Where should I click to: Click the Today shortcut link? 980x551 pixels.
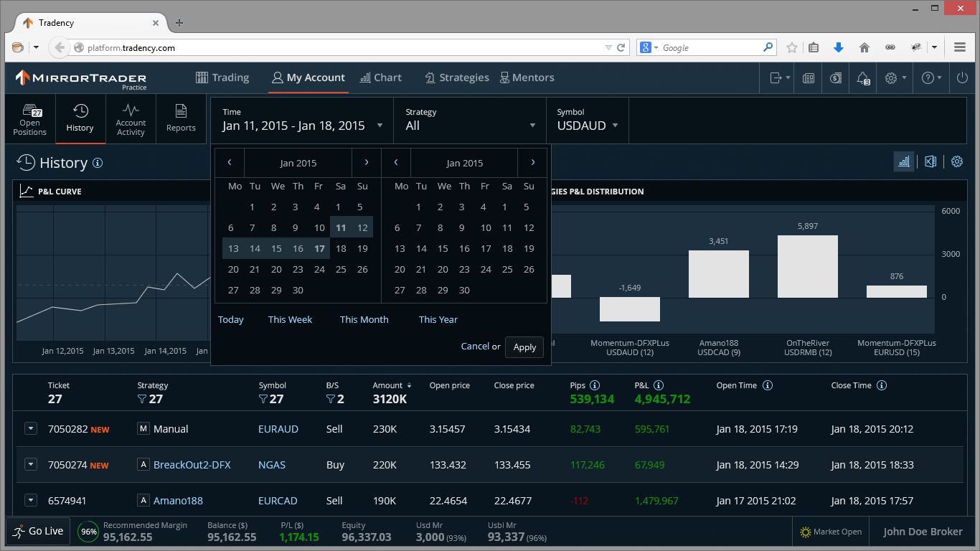click(231, 320)
